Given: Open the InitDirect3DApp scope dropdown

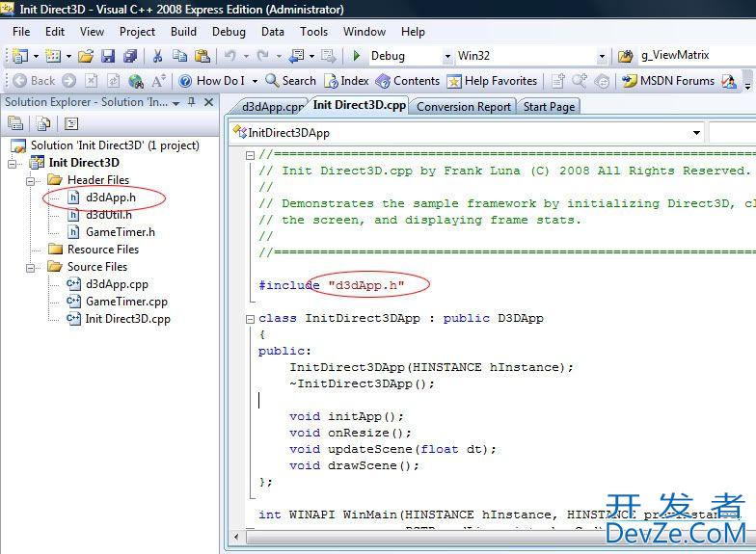Looking at the screenshot, I should pyautogui.click(x=696, y=133).
